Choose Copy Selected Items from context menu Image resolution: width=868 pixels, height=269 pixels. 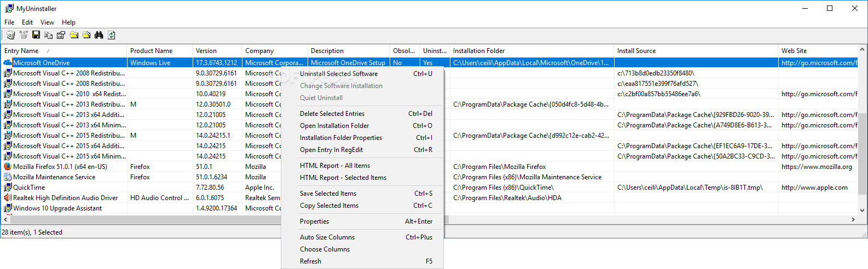pos(362,206)
